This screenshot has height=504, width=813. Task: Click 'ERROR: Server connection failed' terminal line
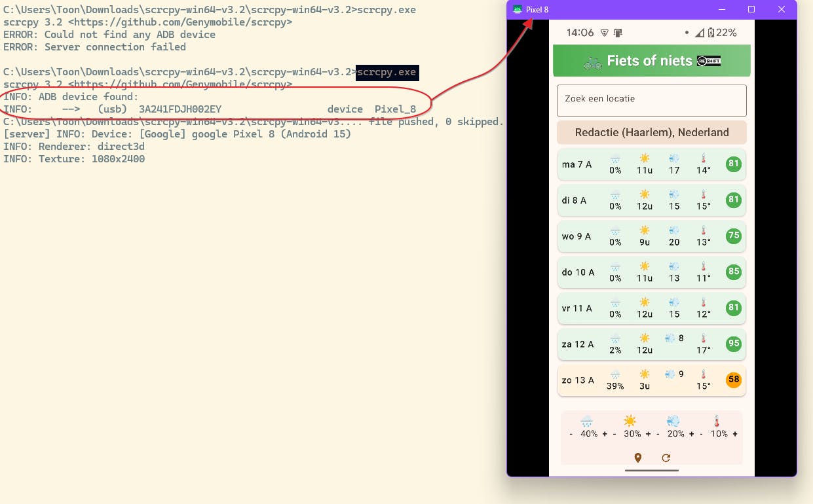94,47
